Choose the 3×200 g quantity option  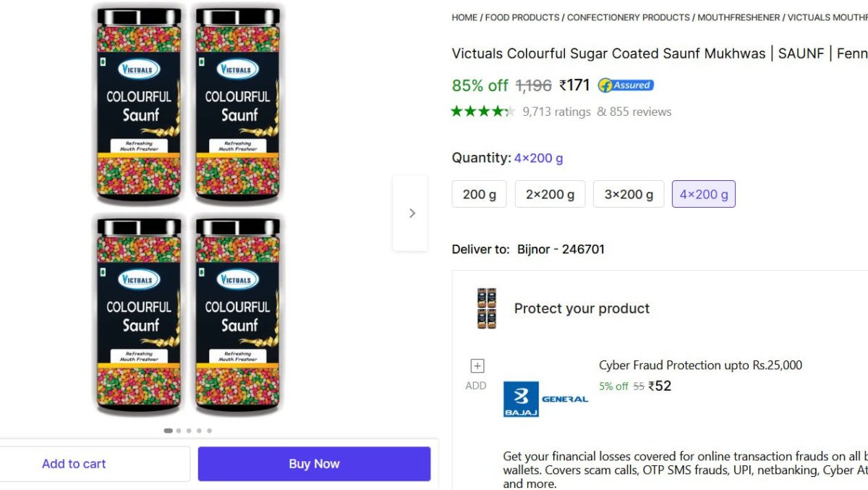click(628, 194)
